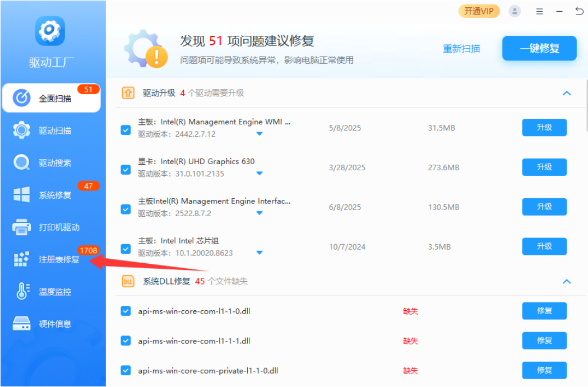Screen dimensions: 588x387
Task: Switch to 打印机驱动 tab
Action: pos(52,227)
